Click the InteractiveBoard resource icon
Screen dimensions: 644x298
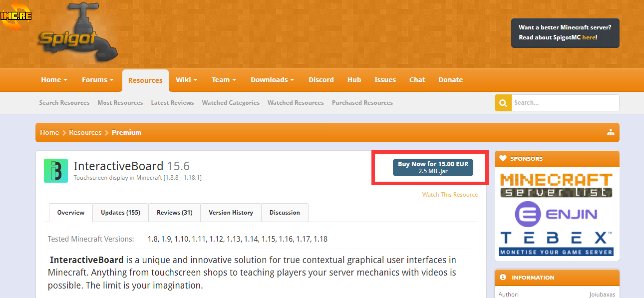pos(56,171)
